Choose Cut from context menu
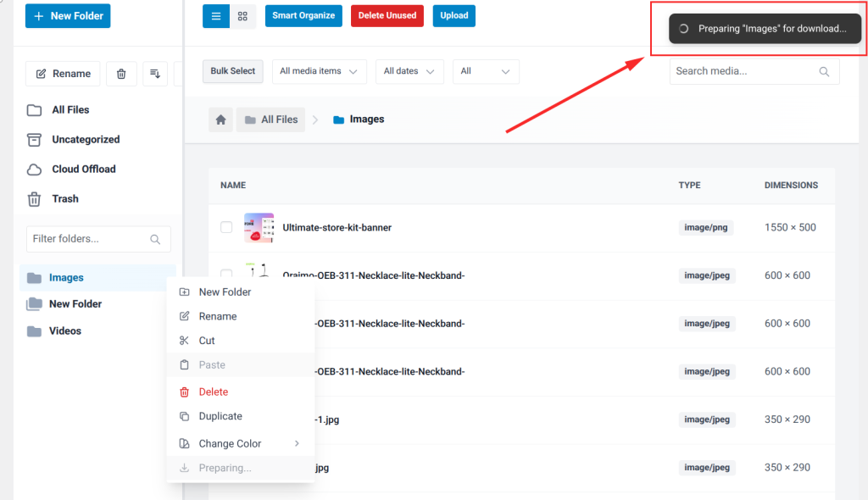The image size is (868, 500). [x=207, y=341]
